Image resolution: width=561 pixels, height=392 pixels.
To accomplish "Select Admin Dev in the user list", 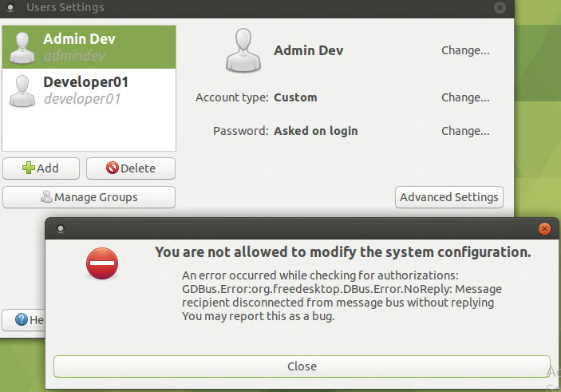I will 89,46.
